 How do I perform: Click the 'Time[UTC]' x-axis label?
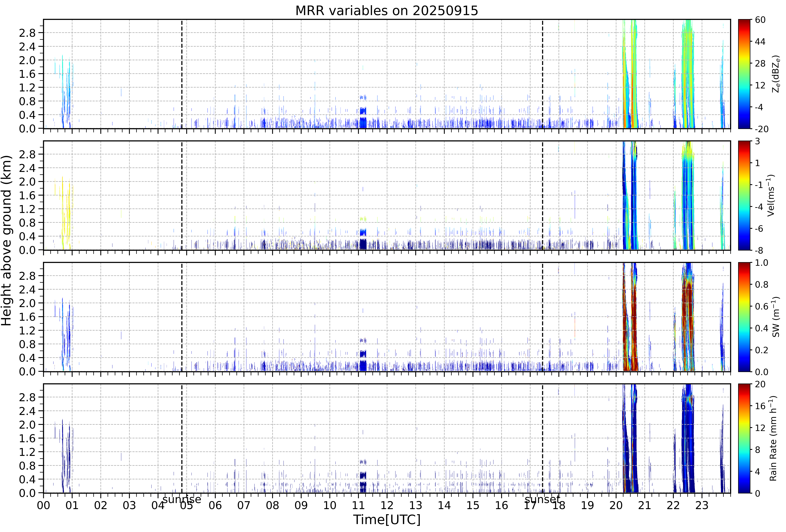387,520
